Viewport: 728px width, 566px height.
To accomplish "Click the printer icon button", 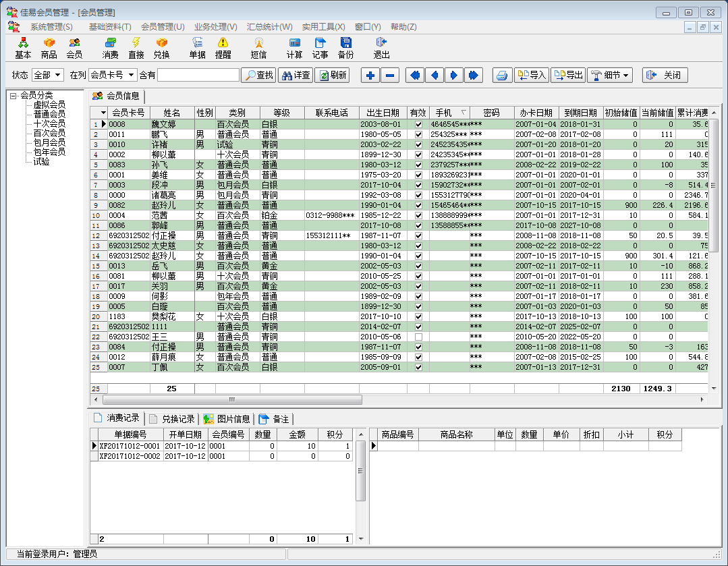I will pyautogui.click(x=502, y=76).
